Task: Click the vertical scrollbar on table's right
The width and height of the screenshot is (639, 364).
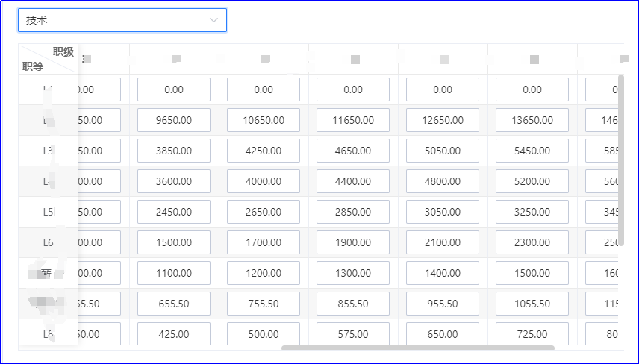Action: coord(620,149)
